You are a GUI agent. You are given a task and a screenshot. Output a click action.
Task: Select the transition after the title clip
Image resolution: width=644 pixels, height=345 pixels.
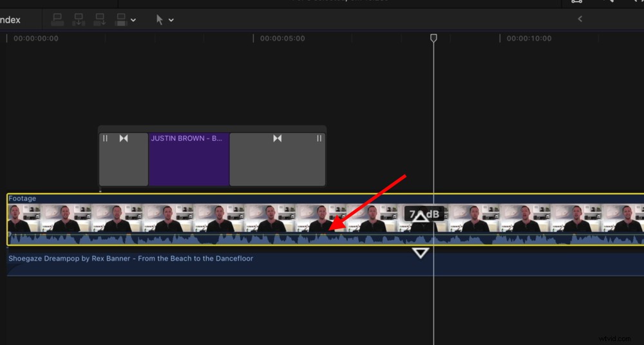[277, 160]
